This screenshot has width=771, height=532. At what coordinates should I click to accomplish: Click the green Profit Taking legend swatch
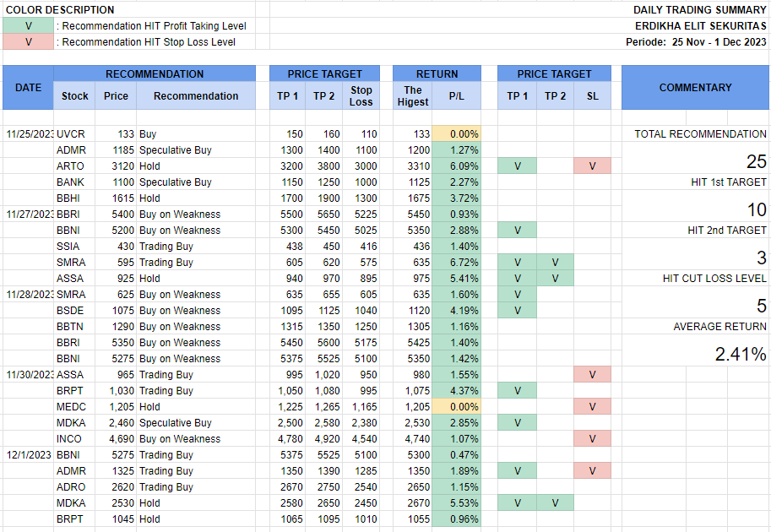(x=28, y=26)
